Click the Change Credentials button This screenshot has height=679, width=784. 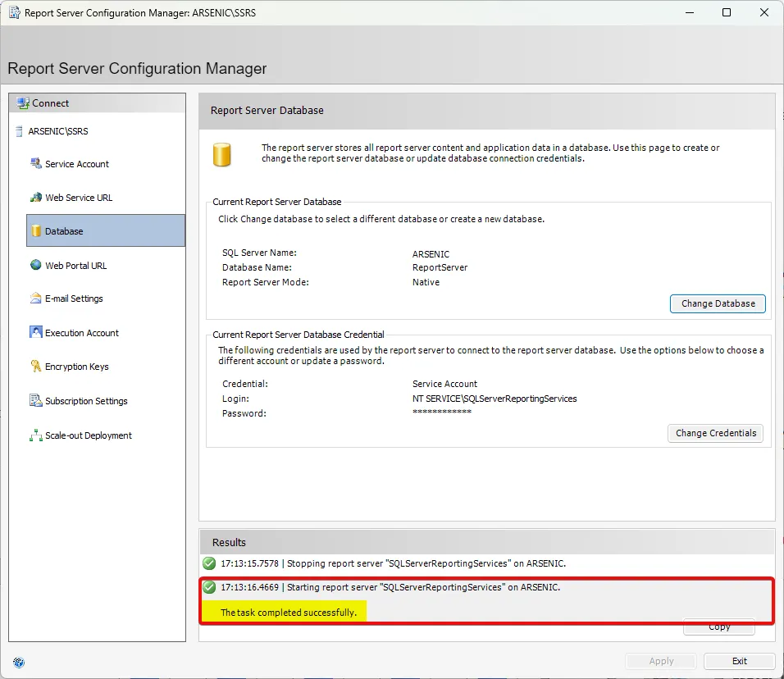pos(715,433)
